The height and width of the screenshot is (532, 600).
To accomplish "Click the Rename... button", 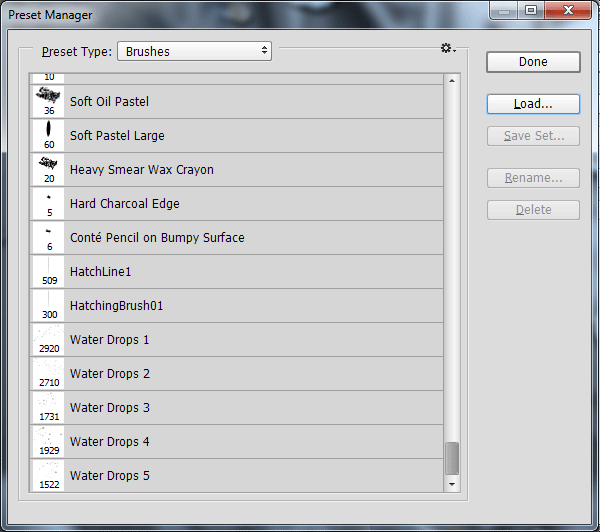I will click(533, 178).
